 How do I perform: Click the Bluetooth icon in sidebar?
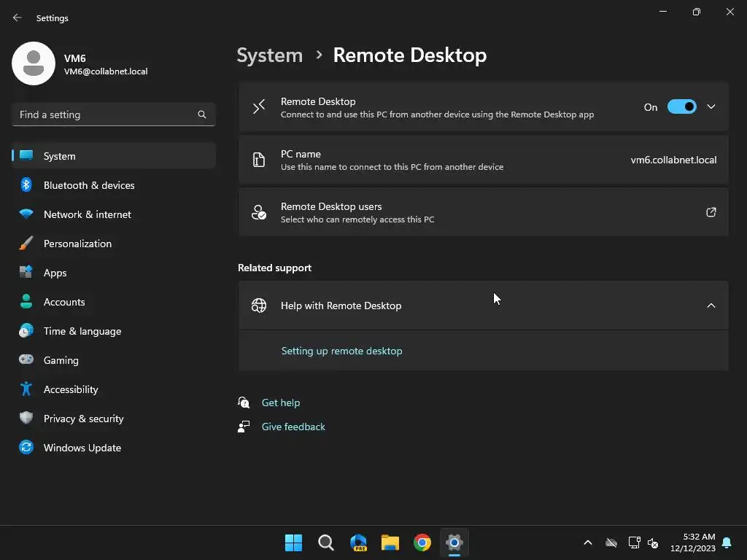pyautogui.click(x=26, y=184)
